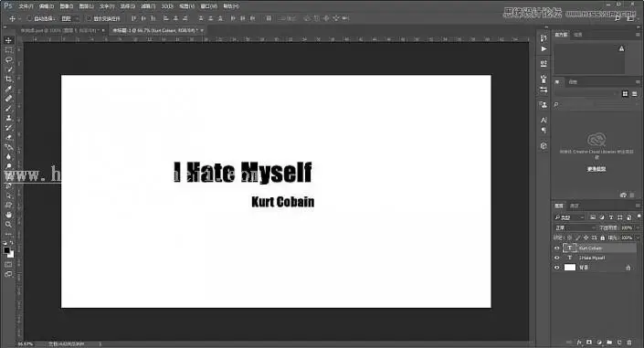Open the layer blend mode dropdown
The image size is (644, 348).
575,227
